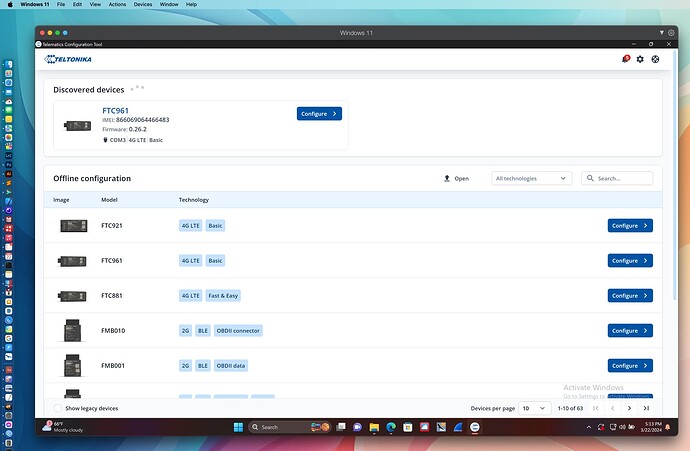This screenshot has height=451, width=690.
Task: Open the Apple menu
Action: click(10, 4)
